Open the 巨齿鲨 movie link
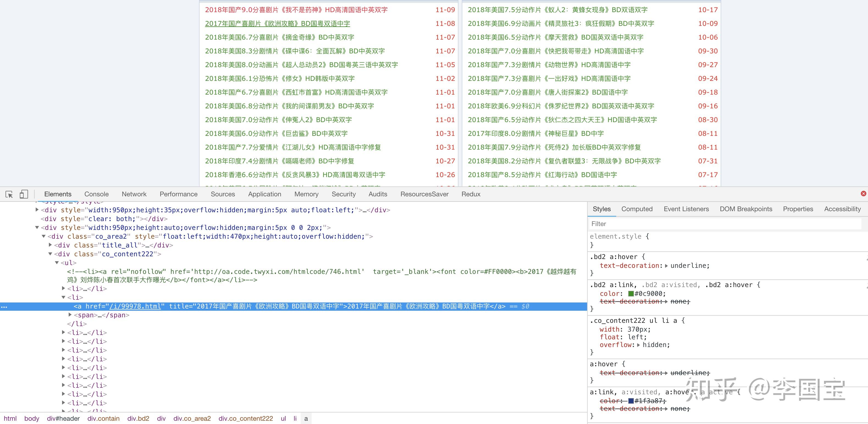The image size is (868, 424). [x=276, y=133]
